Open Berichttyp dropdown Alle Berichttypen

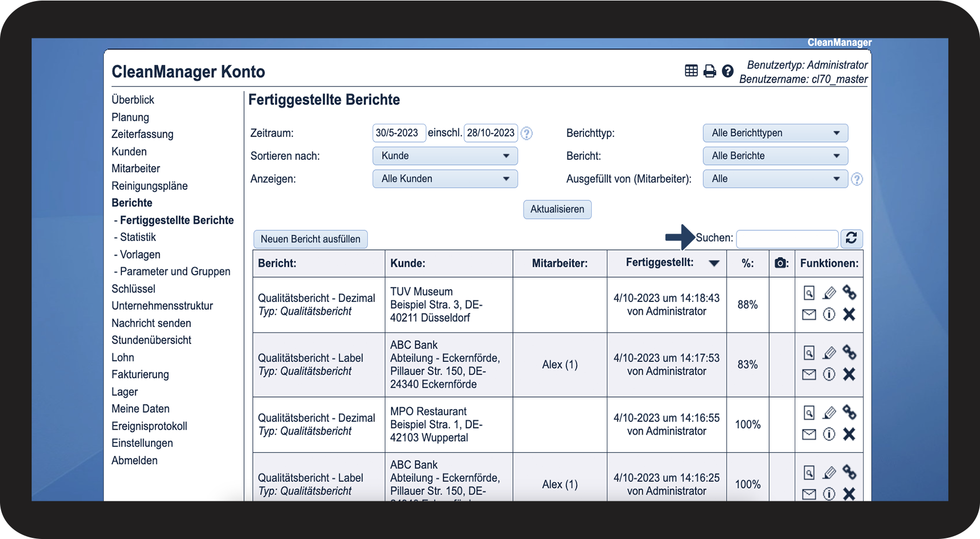click(x=775, y=133)
